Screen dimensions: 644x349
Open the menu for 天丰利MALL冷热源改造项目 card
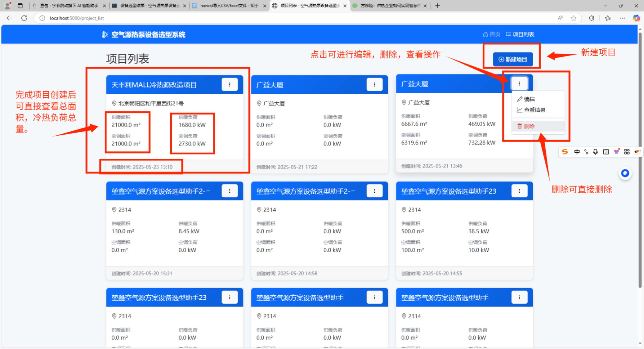coord(229,85)
